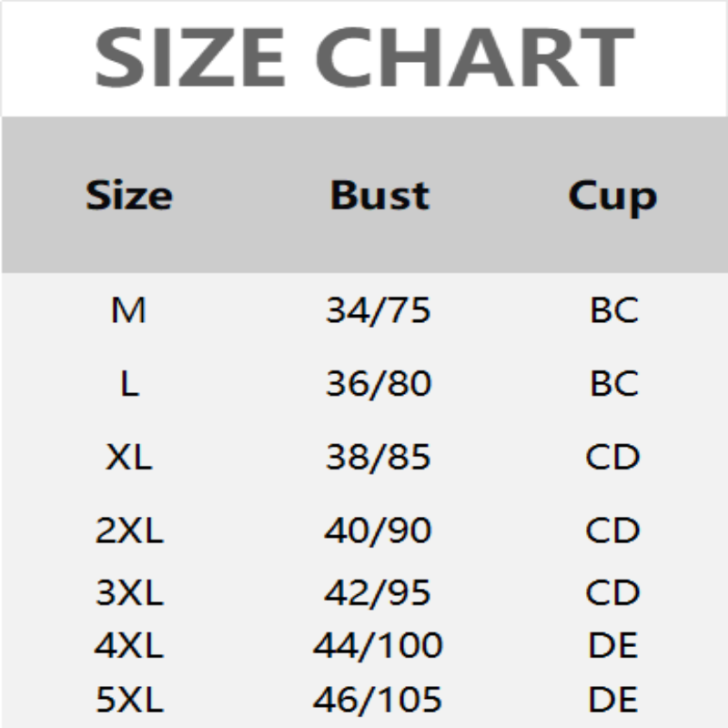This screenshot has height=728, width=728.
Task: Select the Size column header
Action: coord(128,195)
